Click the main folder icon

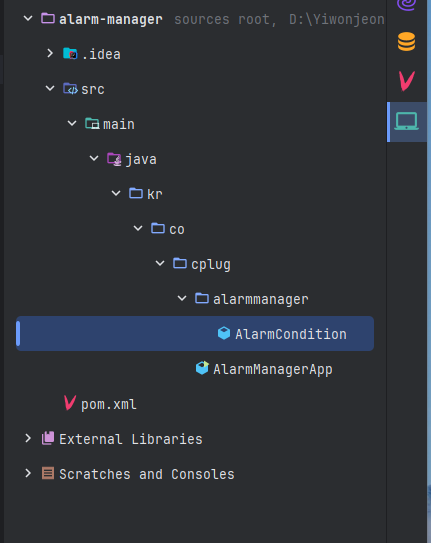tap(92, 124)
